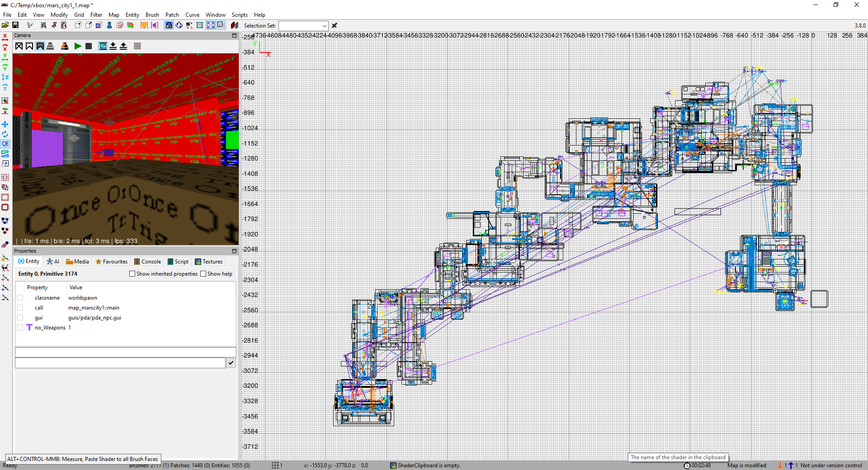Click the property key input field
The image size is (868, 470).
click(x=126, y=352)
